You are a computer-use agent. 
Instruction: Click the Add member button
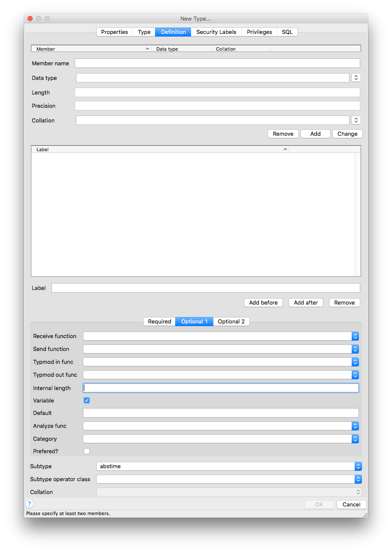[315, 134]
